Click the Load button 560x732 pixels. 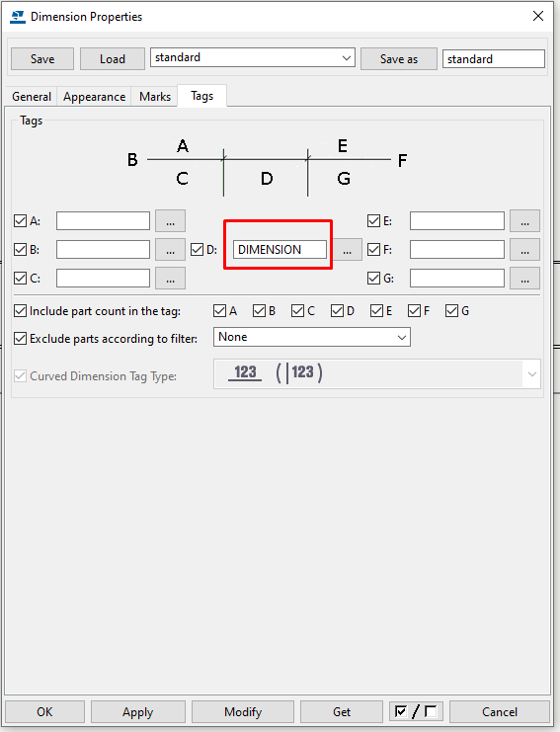112,59
